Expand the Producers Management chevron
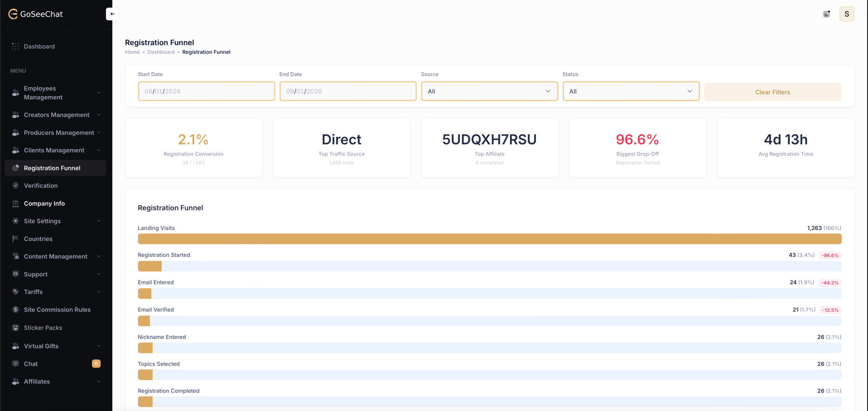 tap(99, 133)
